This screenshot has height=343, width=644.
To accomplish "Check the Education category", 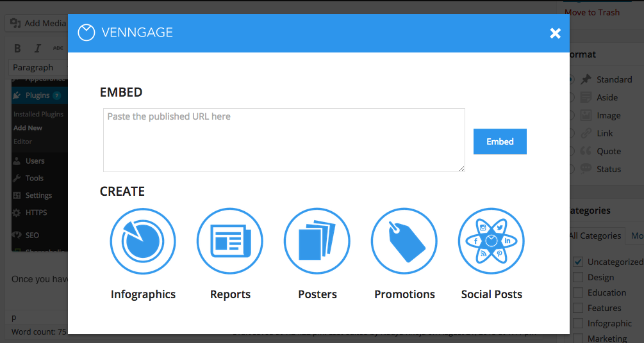I will tap(578, 292).
